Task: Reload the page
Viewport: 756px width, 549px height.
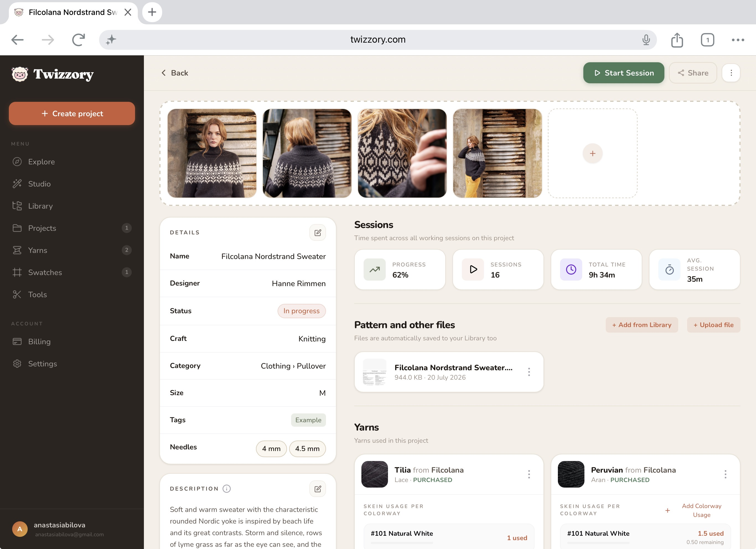Action: pyautogui.click(x=79, y=40)
